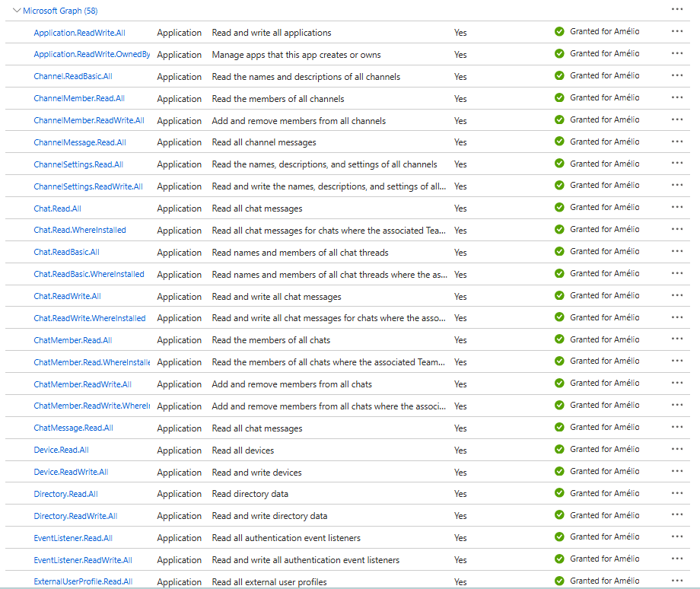
Task: Open the ExternalUserProfile.Read.All permission link
Action: (x=83, y=581)
